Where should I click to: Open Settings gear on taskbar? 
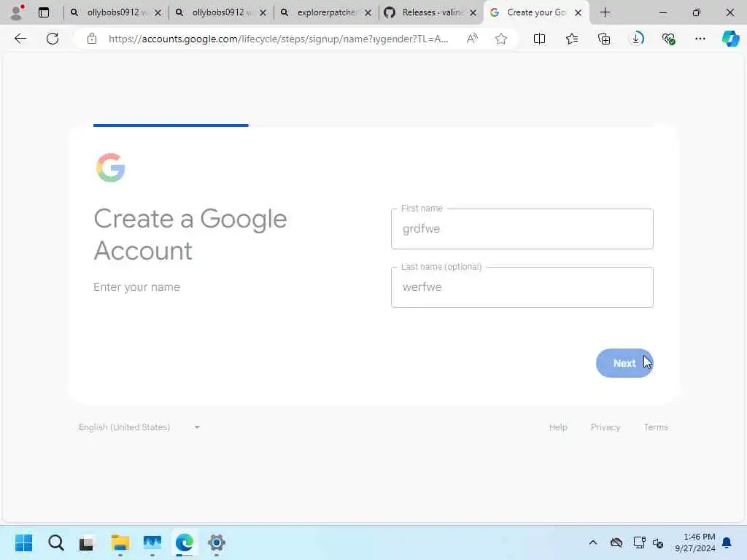point(216,542)
